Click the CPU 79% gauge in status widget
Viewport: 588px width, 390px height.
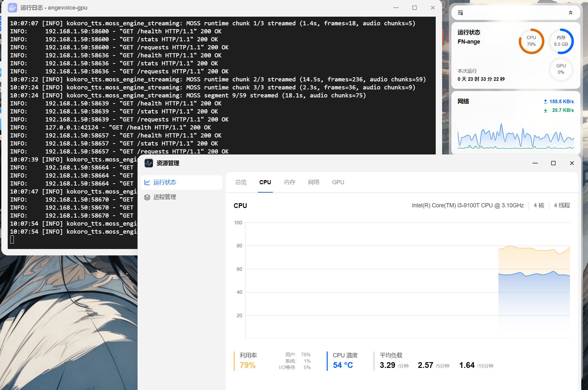coord(531,41)
